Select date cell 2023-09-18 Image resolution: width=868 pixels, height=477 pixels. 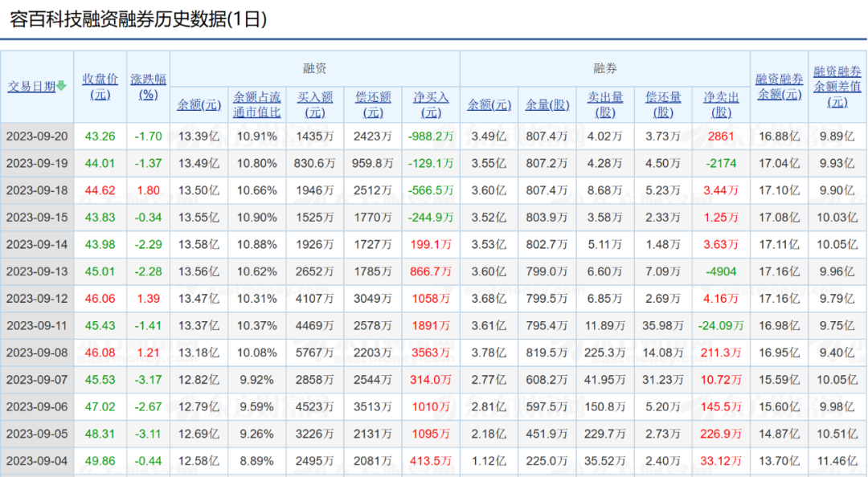click(x=37, y=190)
